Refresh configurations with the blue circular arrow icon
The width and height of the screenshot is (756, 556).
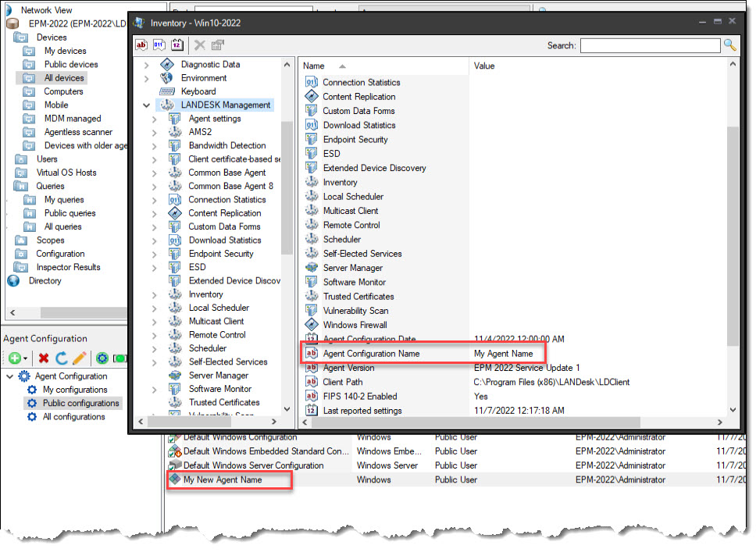pos(63,358)
